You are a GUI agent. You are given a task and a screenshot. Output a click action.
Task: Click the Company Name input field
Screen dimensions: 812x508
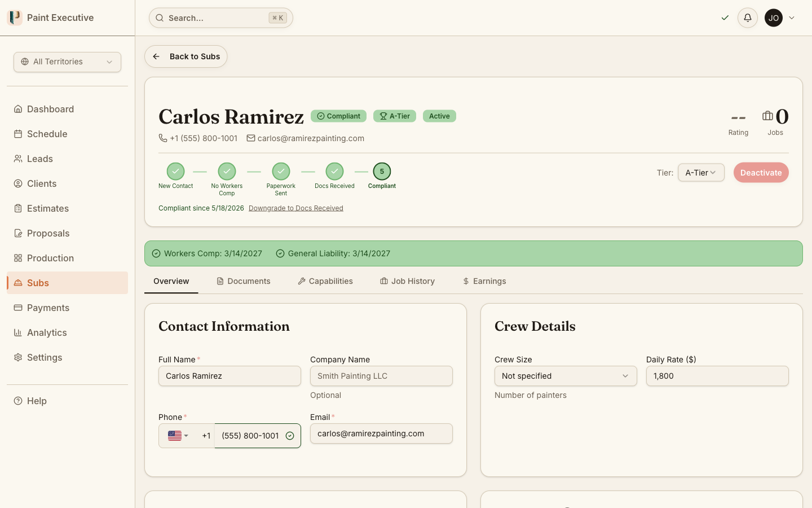click(x=381, y=376)
